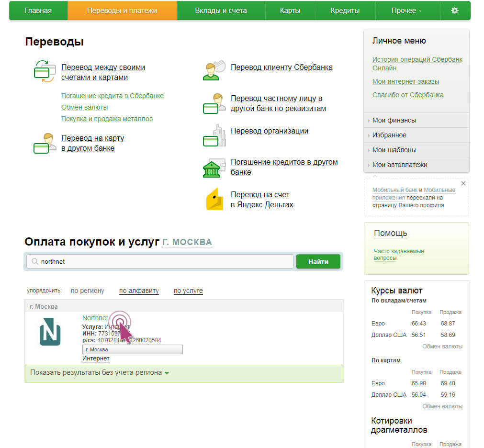The height and width of the screenshot is (448, 484).
Task: Open Перевод частному лицу в другой банк
Action: 278,103
